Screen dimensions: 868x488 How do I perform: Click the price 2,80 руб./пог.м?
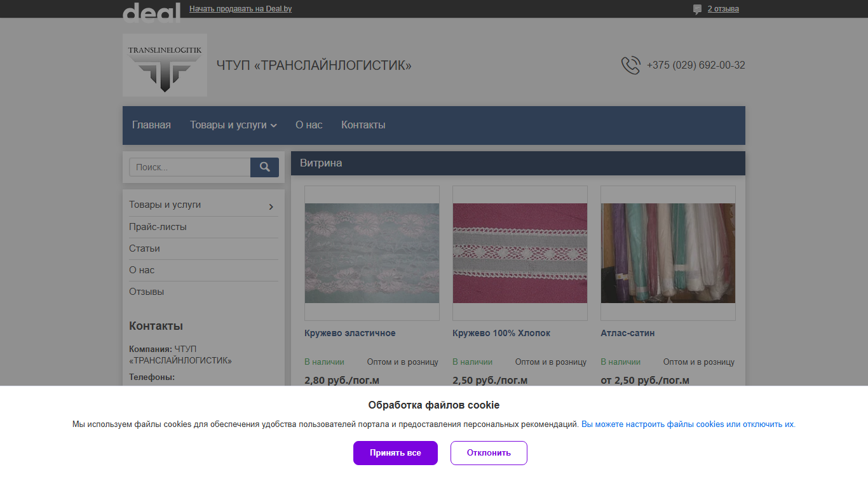pyautogui.click(x=342, y=380)
